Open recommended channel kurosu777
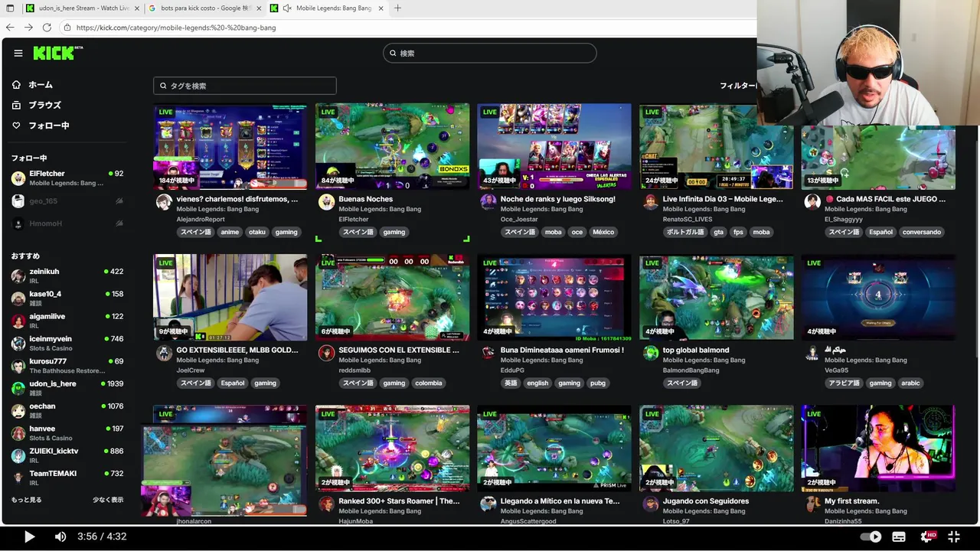The height and width of the screenshot is (551, 980). pyautogui.click(x=67, y=366)
